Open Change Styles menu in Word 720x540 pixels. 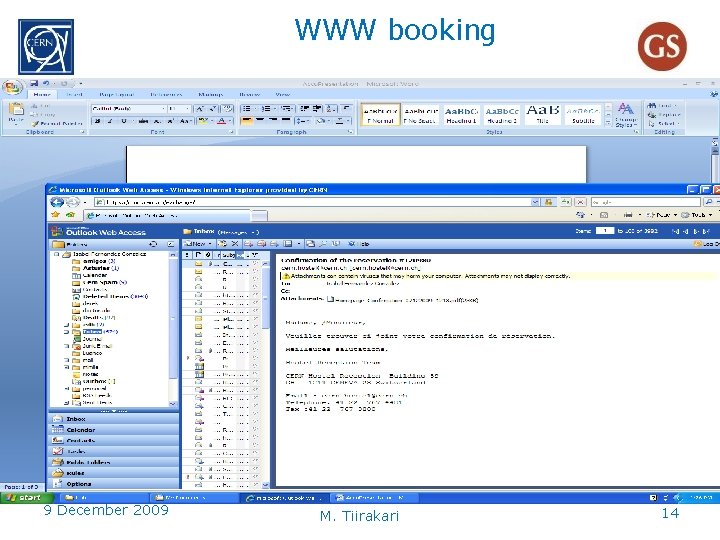pos(626,115)
